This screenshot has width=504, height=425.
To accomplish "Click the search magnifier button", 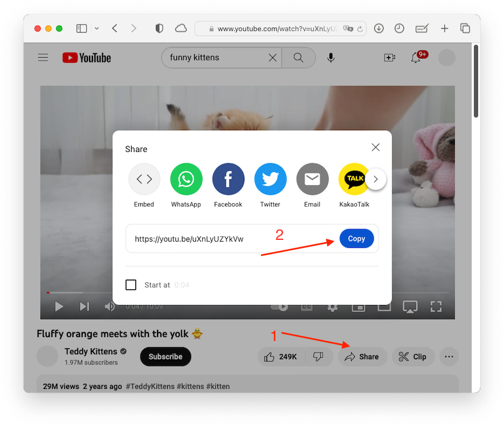I will click(x=299, y=58).
